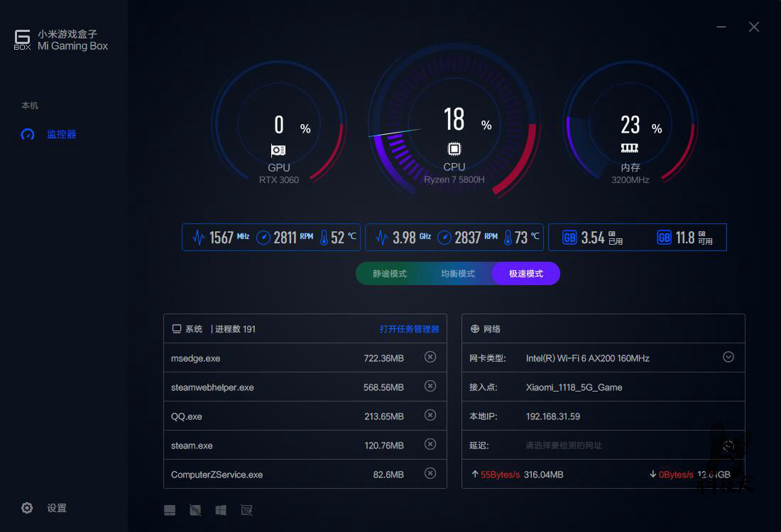Select 监控器 in the sidebar
This screenshot has height=532, width=781.
(48, 134)
